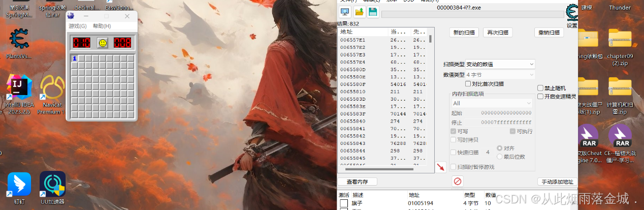
Task: Open 扫描类型 dropdown showing 变动的数值
Action: 500,64
